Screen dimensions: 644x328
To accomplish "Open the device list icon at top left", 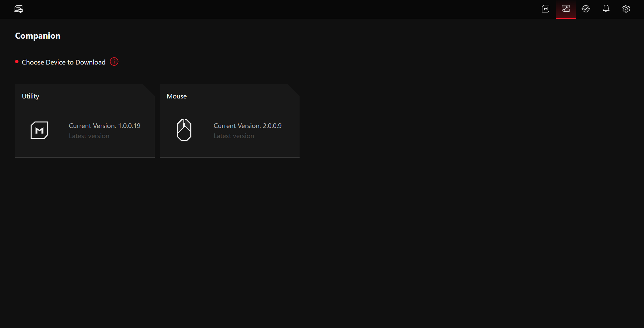I will point(18,9).
